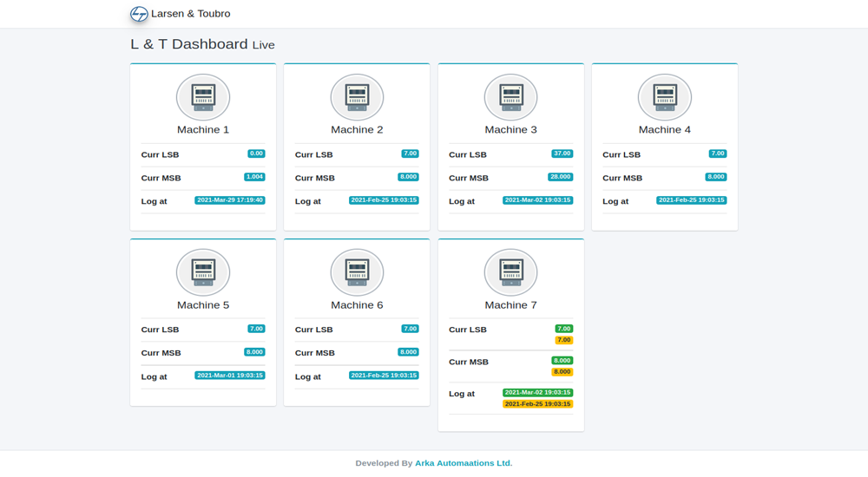
Task: Click the Machine 1 title text
Action: pos(203,130)
